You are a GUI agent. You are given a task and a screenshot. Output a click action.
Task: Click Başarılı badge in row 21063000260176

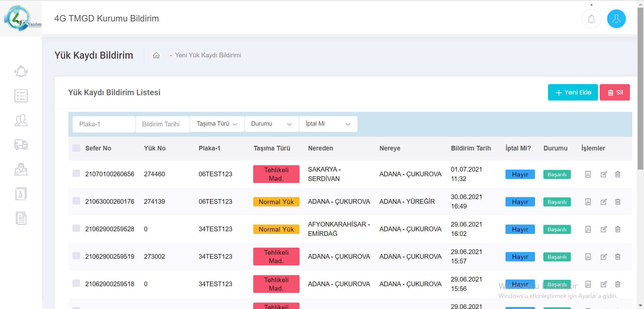[x=557, y=202]
